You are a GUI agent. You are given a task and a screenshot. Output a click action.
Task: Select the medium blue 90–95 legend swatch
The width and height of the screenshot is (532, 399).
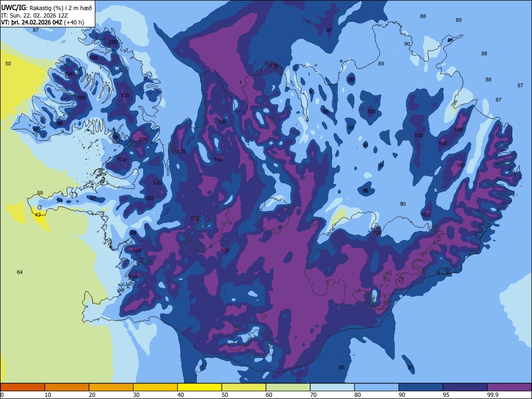(x=421, y=387)
